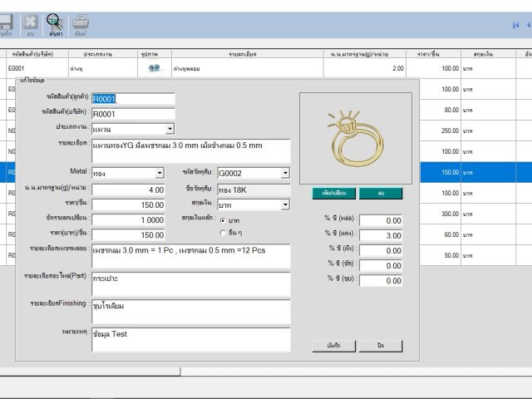Select the บาท main currency radio button
The image size is (532, 399).
click(x=222, y=220)
